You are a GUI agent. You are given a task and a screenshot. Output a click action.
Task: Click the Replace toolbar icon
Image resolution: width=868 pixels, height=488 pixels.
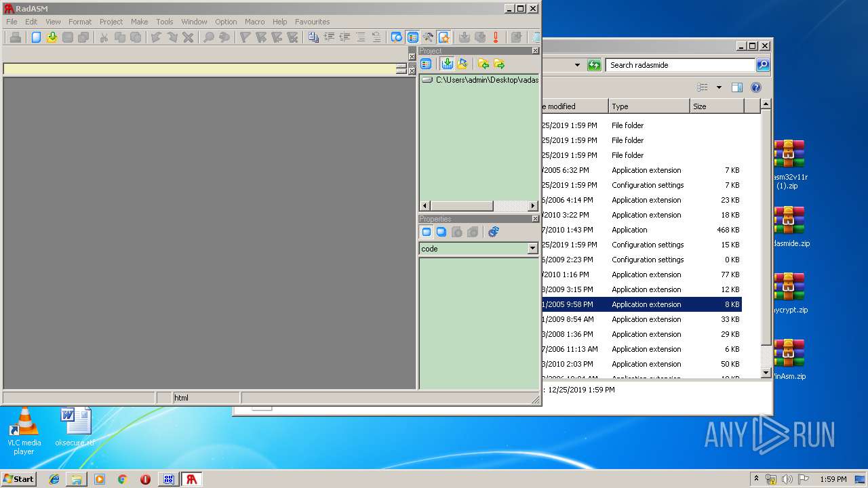[x=224, y=37]
